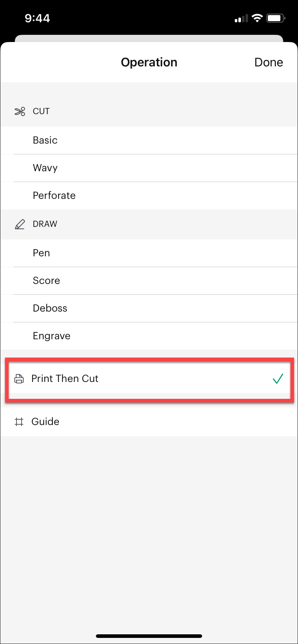Viewport: 298px width, 644px height.
Task: Tap the Guide grid icon
Action: 19,422
